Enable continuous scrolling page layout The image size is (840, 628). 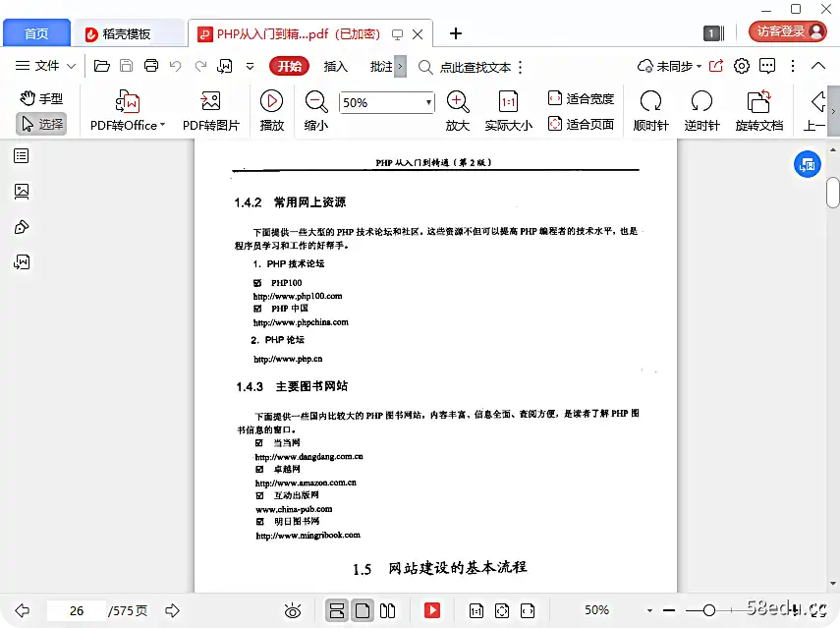(x=336, y=610)
